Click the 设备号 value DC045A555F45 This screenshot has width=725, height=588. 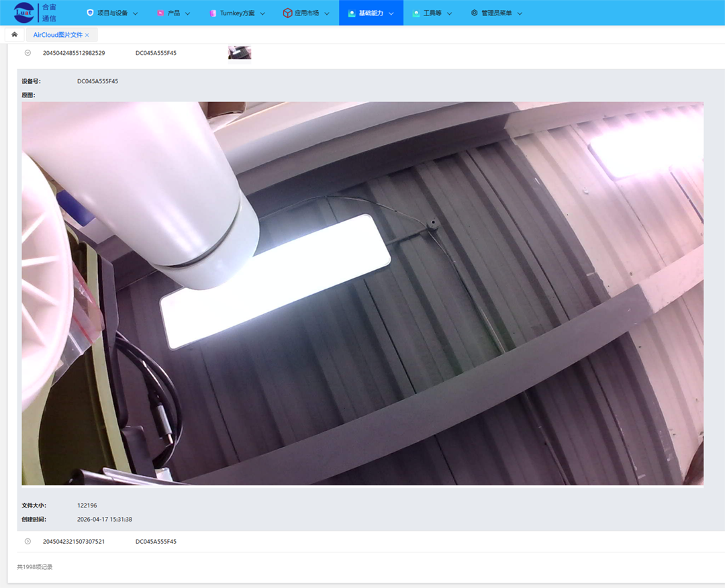pyautogui.click(x=97, y=81)
